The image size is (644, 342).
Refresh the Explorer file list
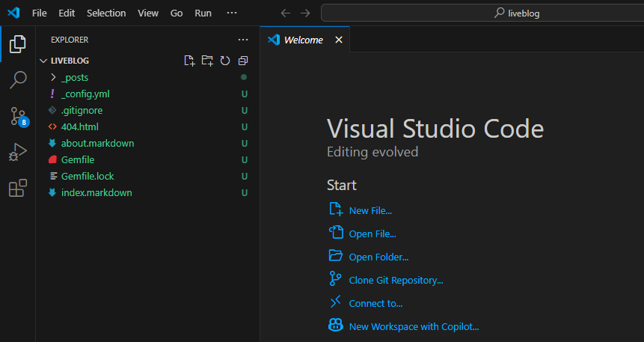(225, 61)
